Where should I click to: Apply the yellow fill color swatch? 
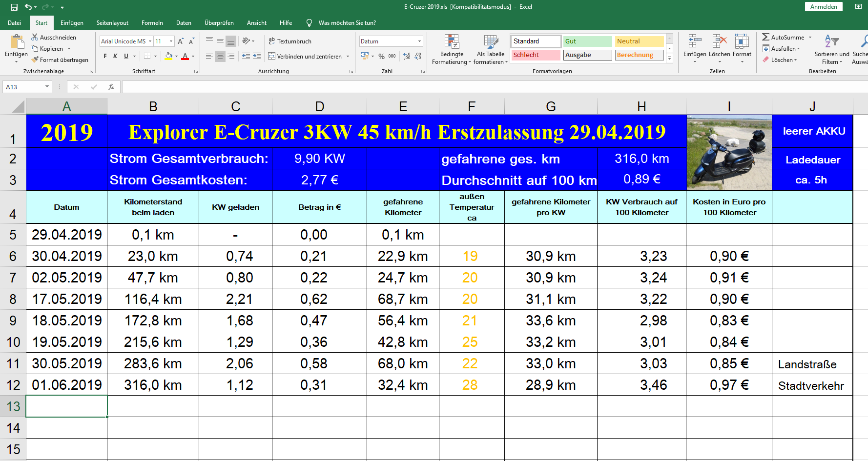pyautogui.click(x=168, y=57)
